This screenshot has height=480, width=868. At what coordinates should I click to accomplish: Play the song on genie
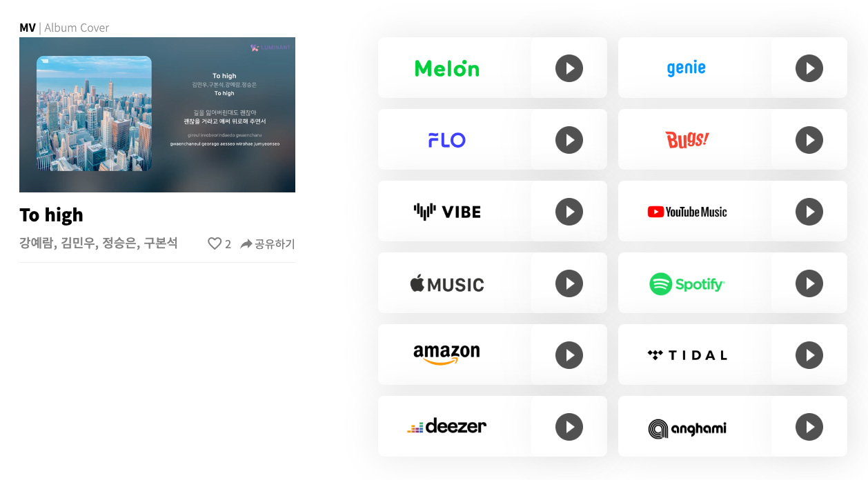(x=809, y=68)
